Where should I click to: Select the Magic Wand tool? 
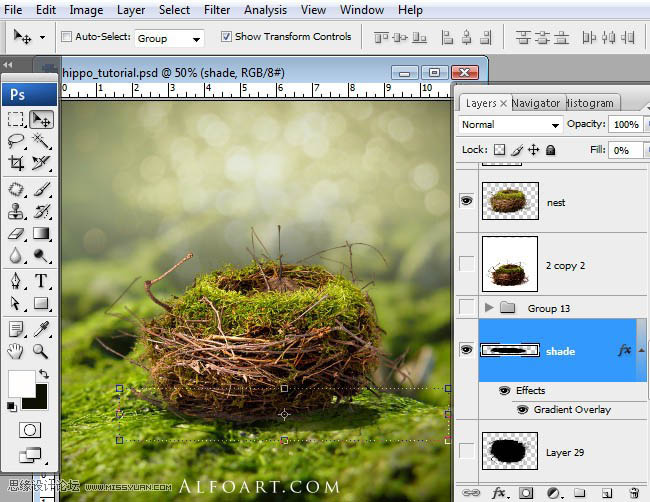pyautogui.click(x=41, y=141)
